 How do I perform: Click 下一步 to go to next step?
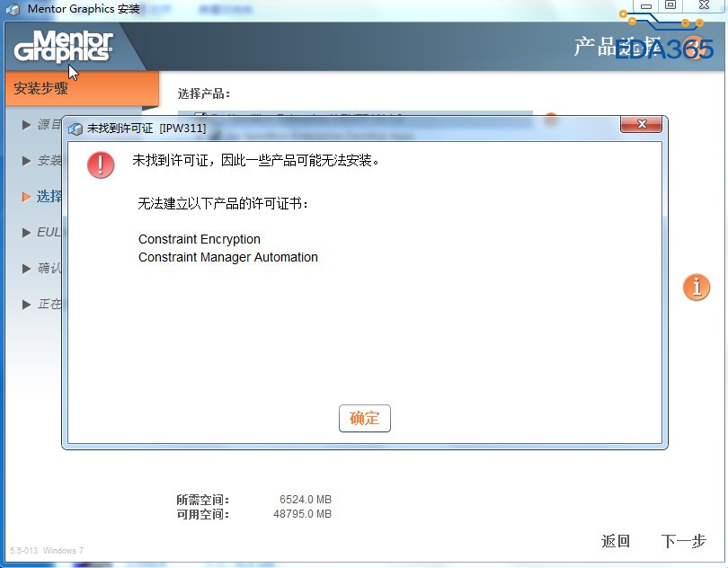pyautogui.click(x=683, y=541)
